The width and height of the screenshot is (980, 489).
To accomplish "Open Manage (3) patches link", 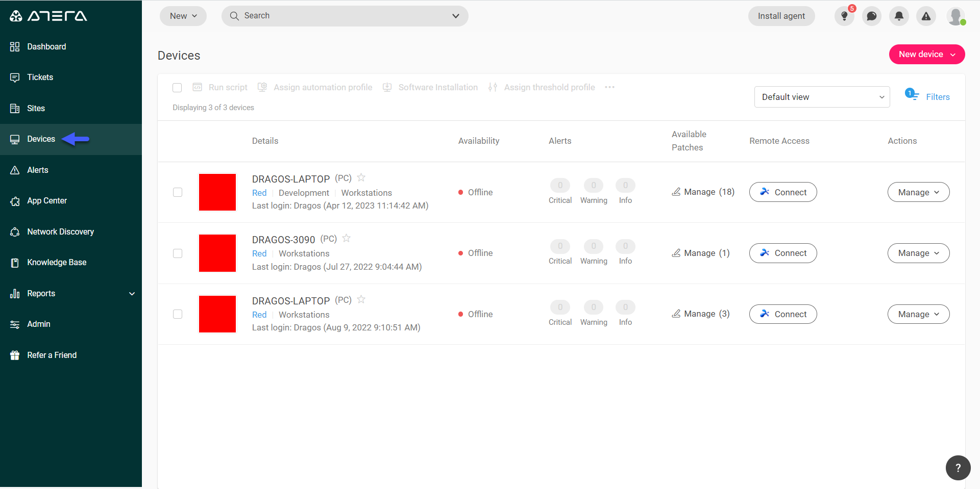I will click(x=700, y=314).
